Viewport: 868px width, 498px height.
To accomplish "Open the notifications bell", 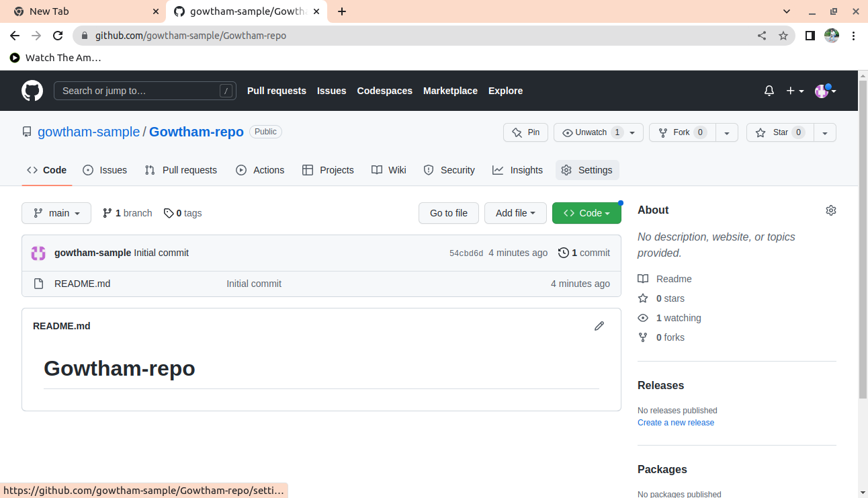I will click(x=769, y=91).
